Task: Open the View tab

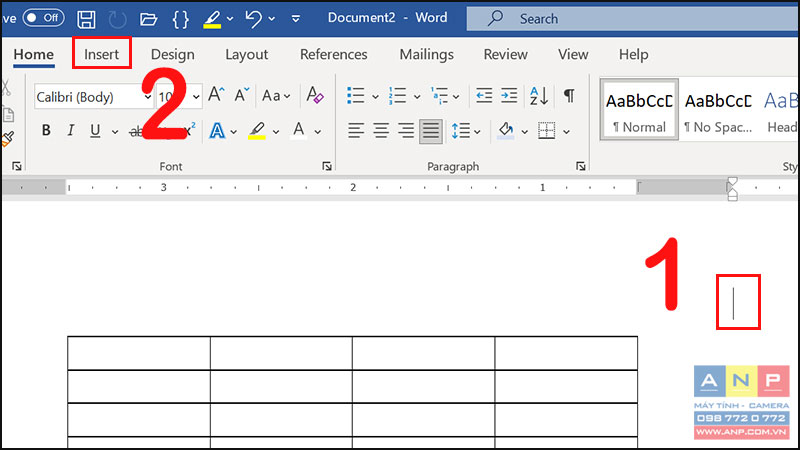Action: [573, 55]
